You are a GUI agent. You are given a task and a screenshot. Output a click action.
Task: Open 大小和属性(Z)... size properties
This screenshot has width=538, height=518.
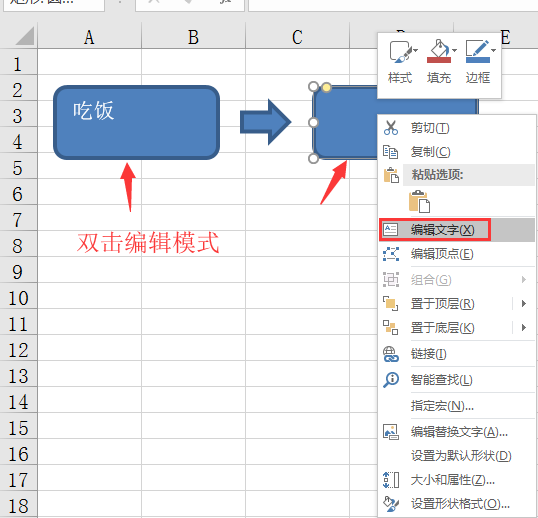click(x=457, y=480)
